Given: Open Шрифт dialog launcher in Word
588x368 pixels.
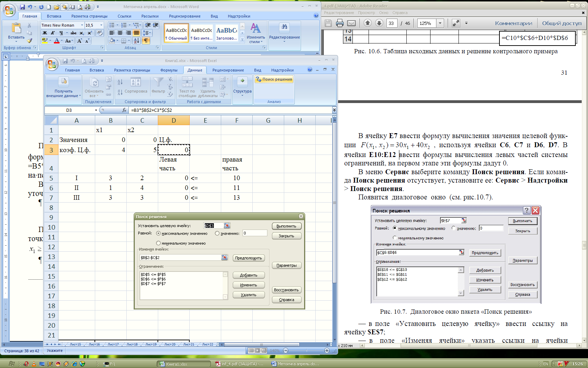Looking at the screenshot, I should point(102,48).
